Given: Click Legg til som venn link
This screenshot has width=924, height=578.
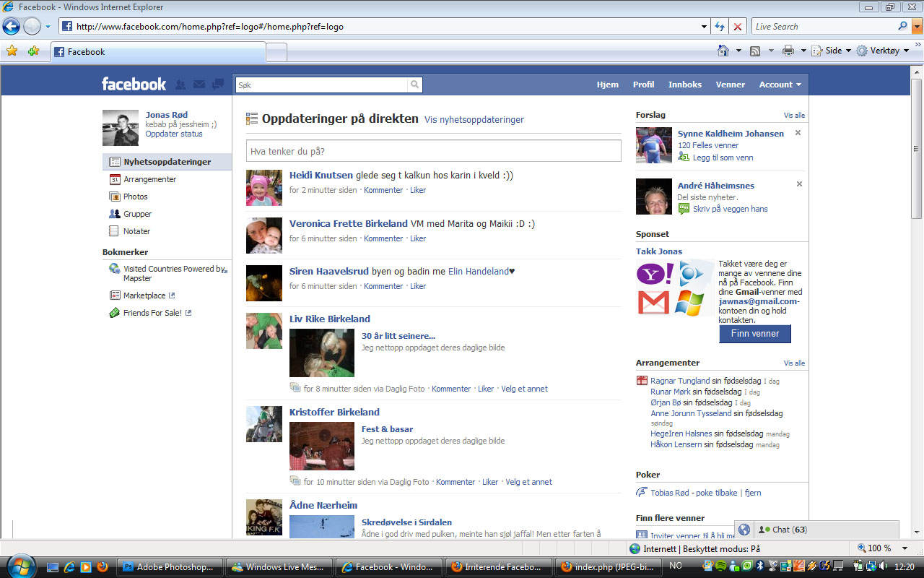Looking at the screenshot, I should tap(723, 158).
